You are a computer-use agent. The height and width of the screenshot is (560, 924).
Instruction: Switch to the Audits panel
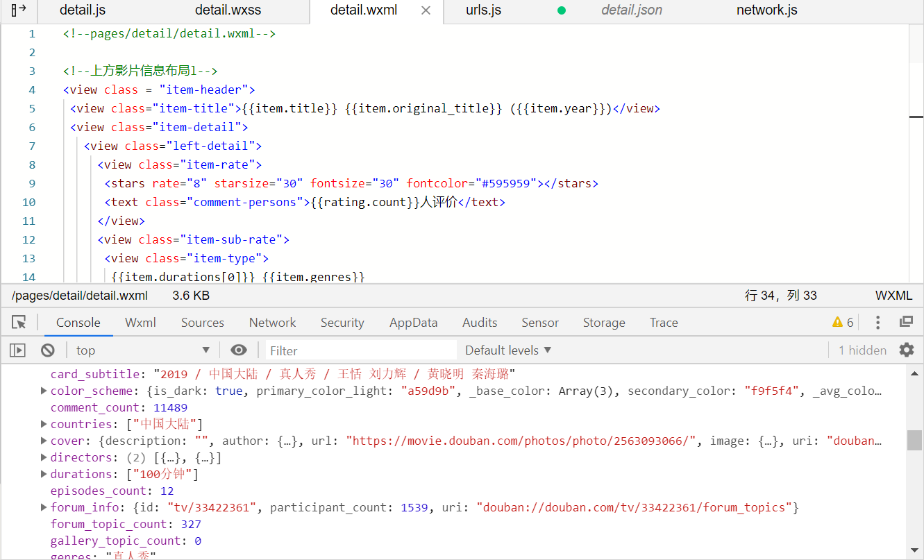point(480,323)
